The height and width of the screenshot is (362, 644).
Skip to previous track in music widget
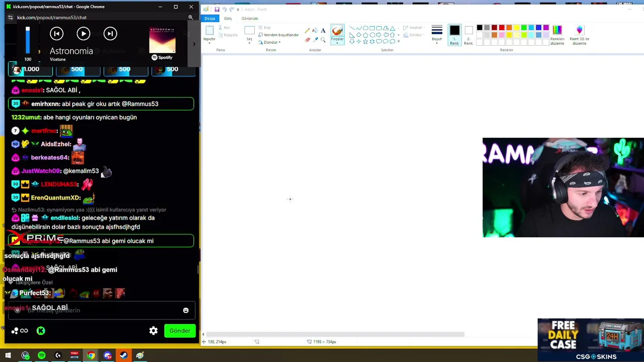[x=56, y=34]
